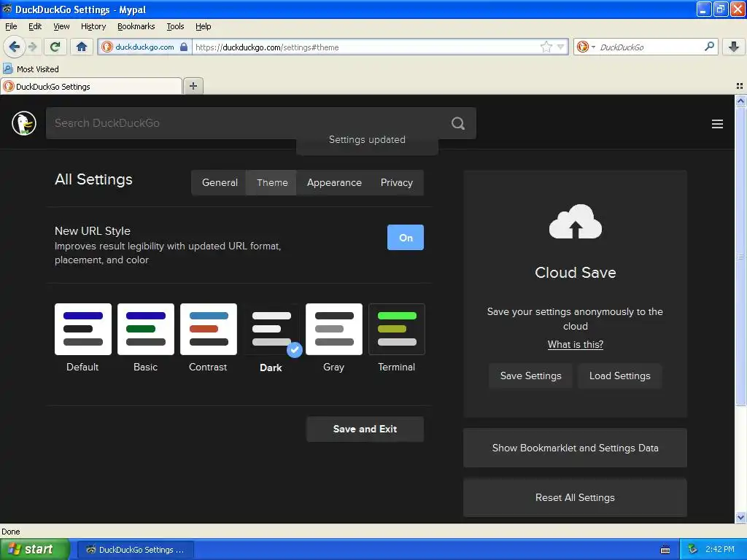Open the Help menu
The width and height of the screenshot is (747, 560).
click(204, 26)
